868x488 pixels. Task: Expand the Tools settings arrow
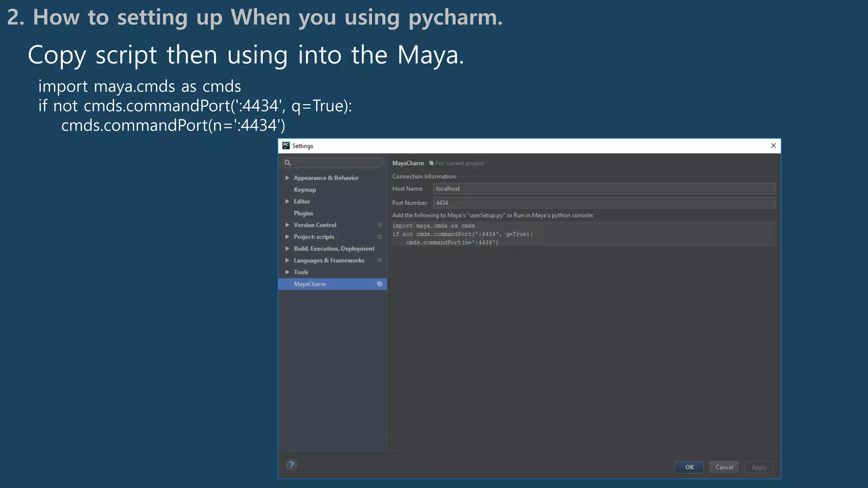287,272
